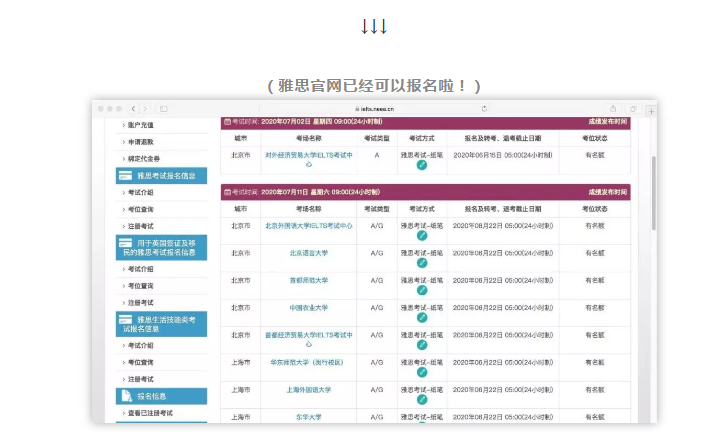Click pencil icon for 北京语言大学 row
Viewport: 704px width, 440px height.
[x=422, y=263]
